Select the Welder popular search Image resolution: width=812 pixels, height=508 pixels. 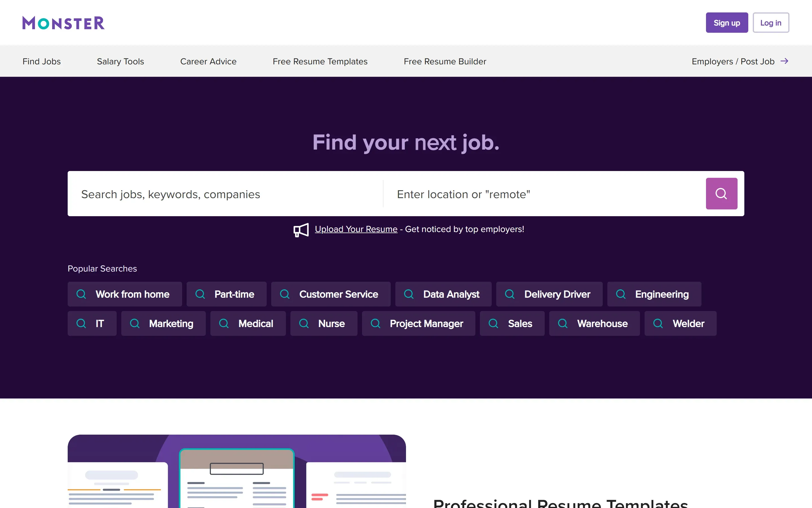click(x=680, y=323)
